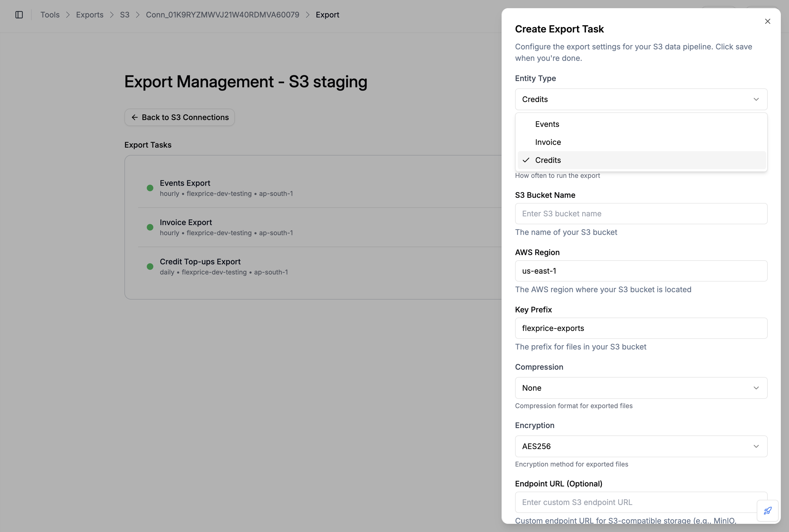Click the Back to S3 Connections button

point(179,117)
